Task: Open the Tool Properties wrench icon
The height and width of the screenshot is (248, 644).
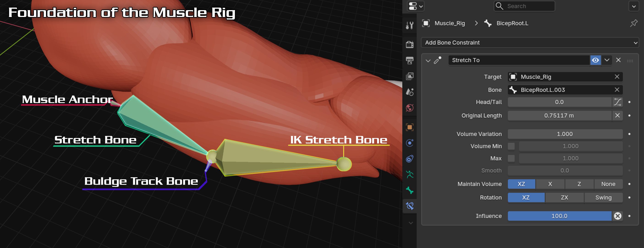Action: pos(410,25)
